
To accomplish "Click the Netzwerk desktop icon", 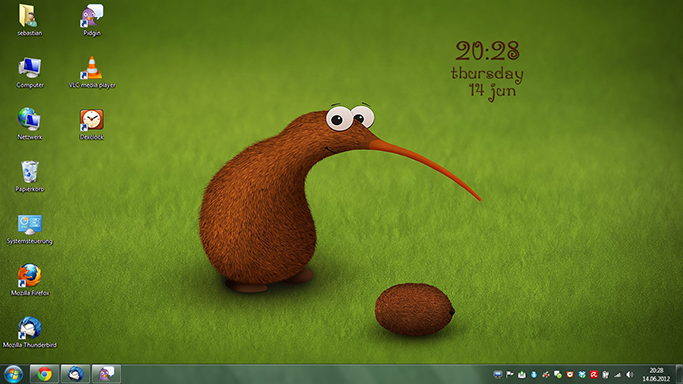I will tap(30, 124).
